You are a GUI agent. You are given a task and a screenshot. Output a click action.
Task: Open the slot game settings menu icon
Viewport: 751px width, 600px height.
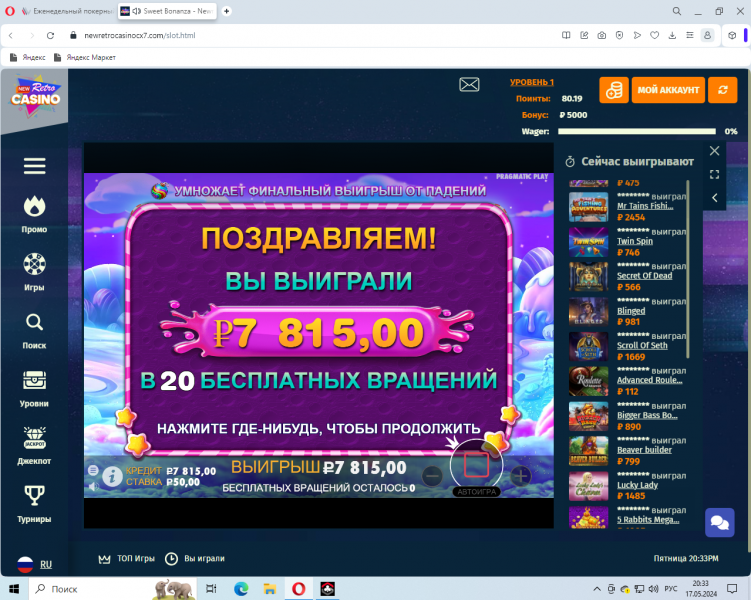pyautogui.click(x=93, y=470)
